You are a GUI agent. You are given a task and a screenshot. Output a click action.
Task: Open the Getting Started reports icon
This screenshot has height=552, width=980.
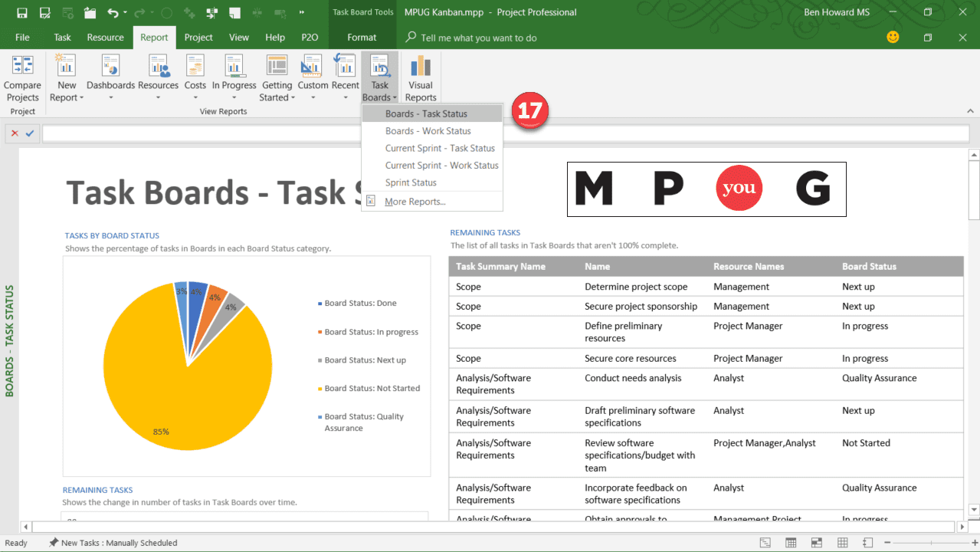click(277, 67)
